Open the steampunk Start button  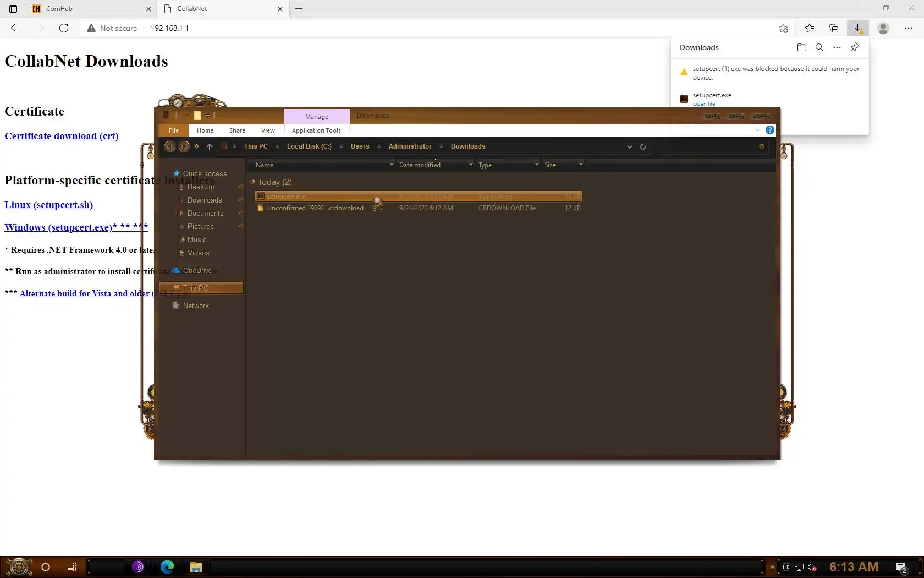tap(19, 566)
